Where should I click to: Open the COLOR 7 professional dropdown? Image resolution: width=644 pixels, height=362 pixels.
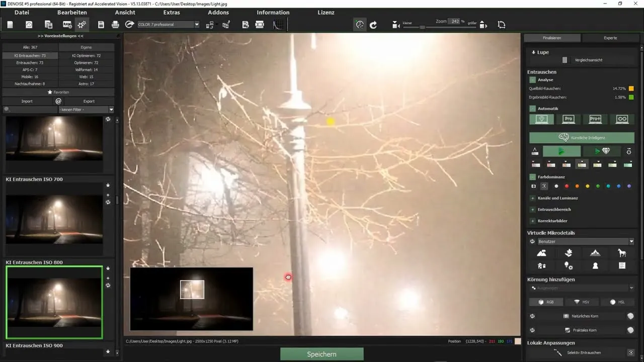pyautogui.click(x=168, y=24)
